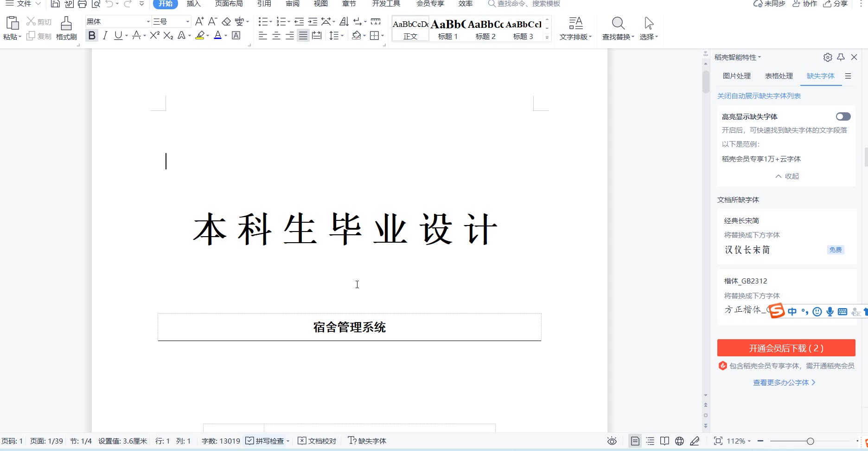Click the Sort icon
The image size is (868, 451).
pos(344,21)
